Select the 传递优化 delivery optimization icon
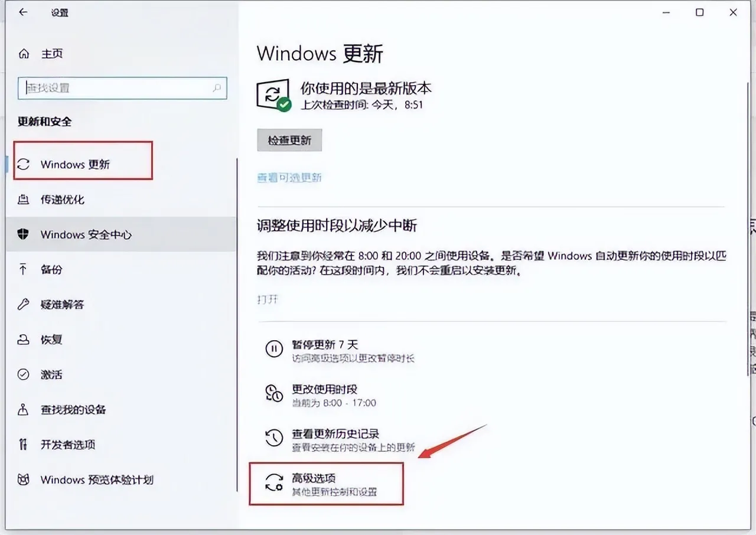Viewport: 756px width, 535px height. [24, 200]
